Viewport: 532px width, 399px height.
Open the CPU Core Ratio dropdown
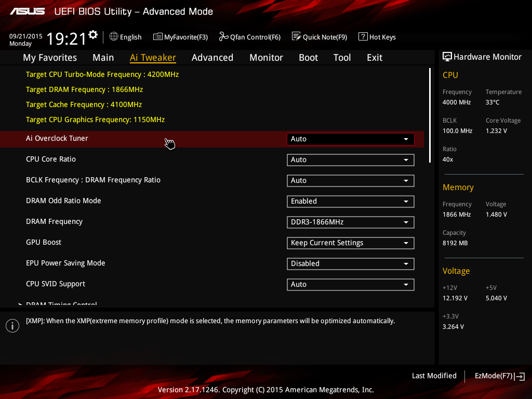351,160
